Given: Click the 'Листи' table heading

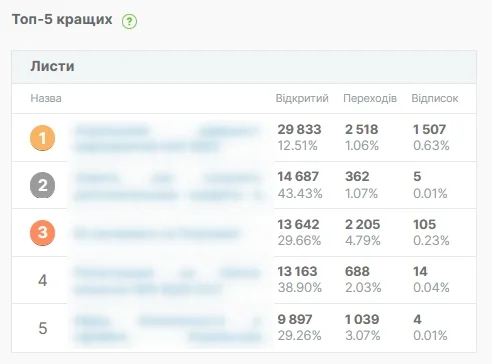Looking at the screenshot, I should click(52, 66).
